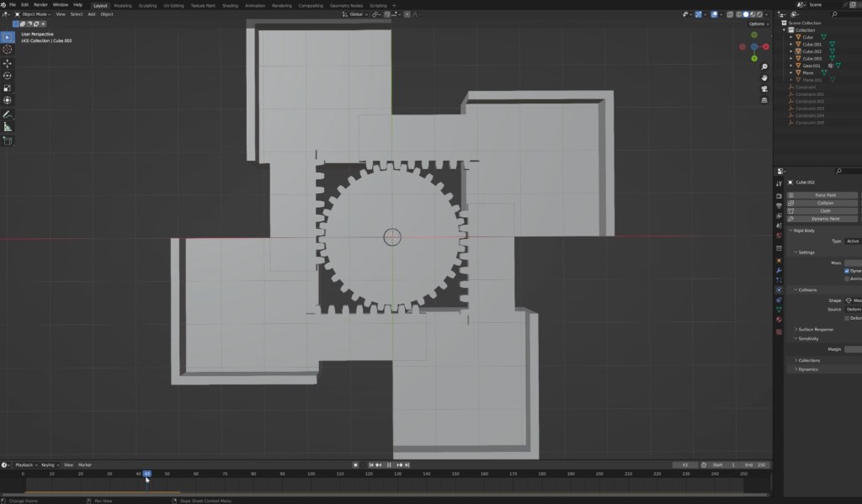Toggle the Animated checkbox in Rigid Body
The image size is (862, 504).
tap(847, 279)
